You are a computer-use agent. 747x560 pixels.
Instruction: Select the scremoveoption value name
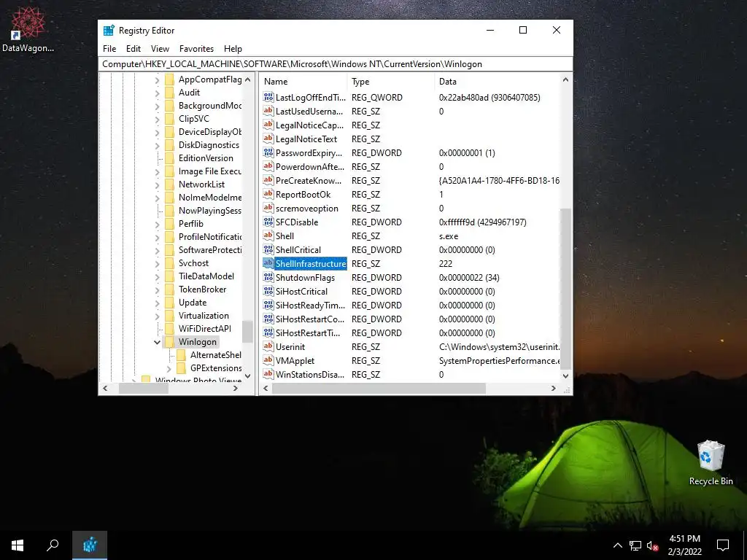(x=307, y=208)
